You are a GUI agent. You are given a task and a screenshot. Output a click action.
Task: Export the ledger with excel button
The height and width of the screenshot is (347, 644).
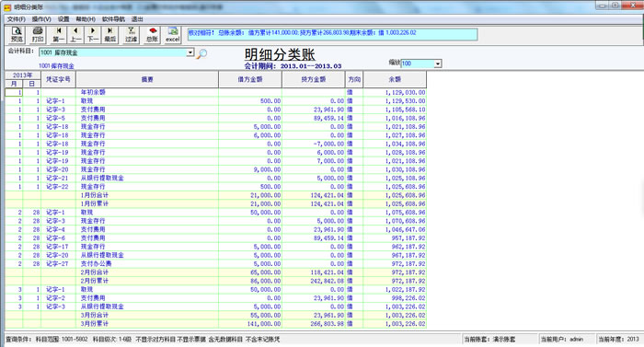[x=173, y=35]
